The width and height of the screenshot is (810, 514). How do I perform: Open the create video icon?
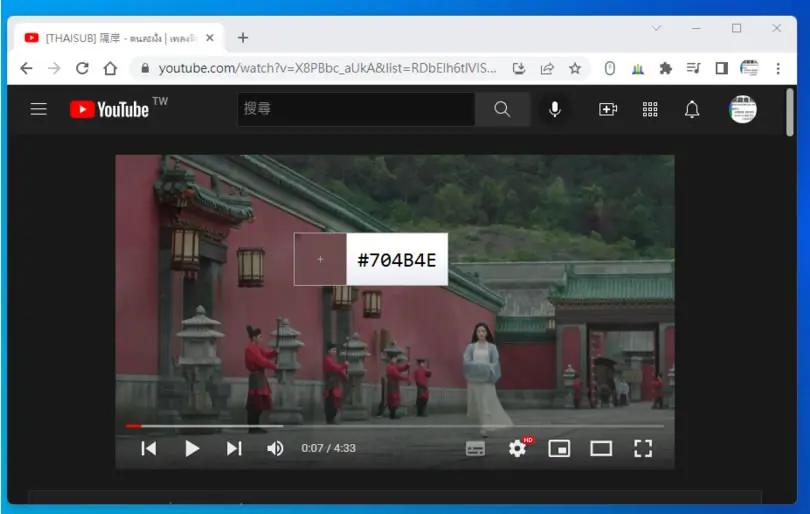pyautogui.click(x=608, y=109)
